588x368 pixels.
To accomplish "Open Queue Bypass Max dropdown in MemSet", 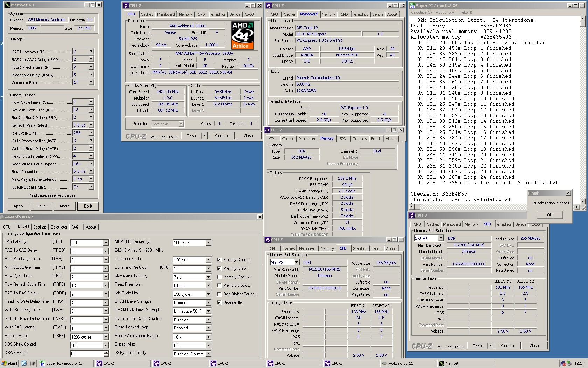I will pyautogui.click(x=91, y=187).
